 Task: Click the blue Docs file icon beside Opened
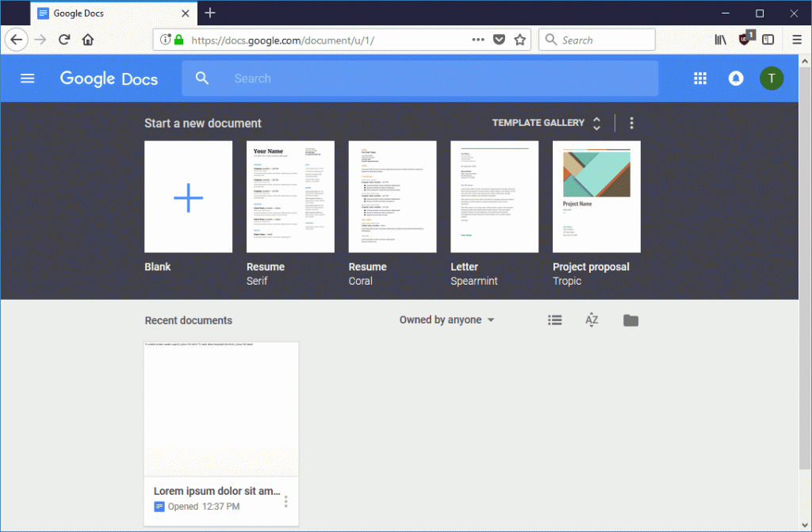(x=159, y=507)
